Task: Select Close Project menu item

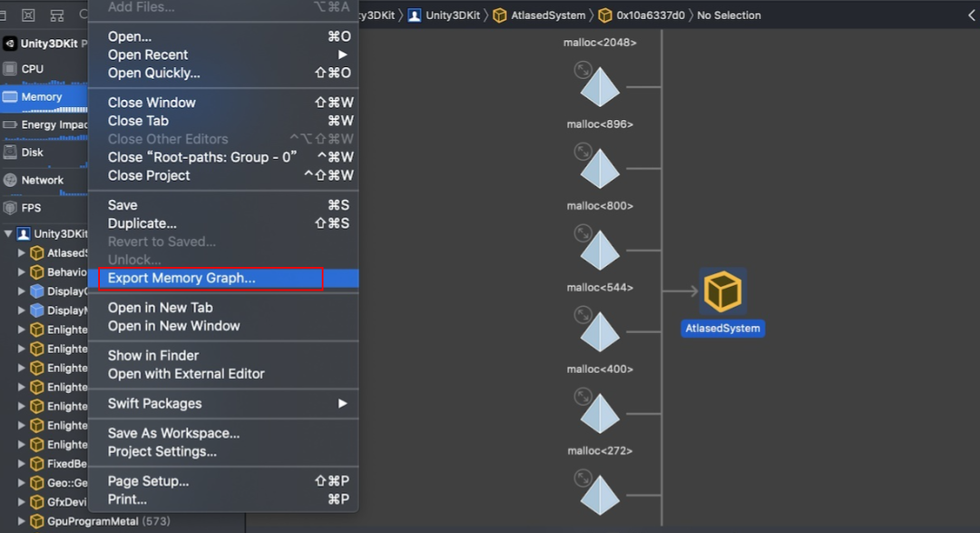Action: click(x=223, y=175)
